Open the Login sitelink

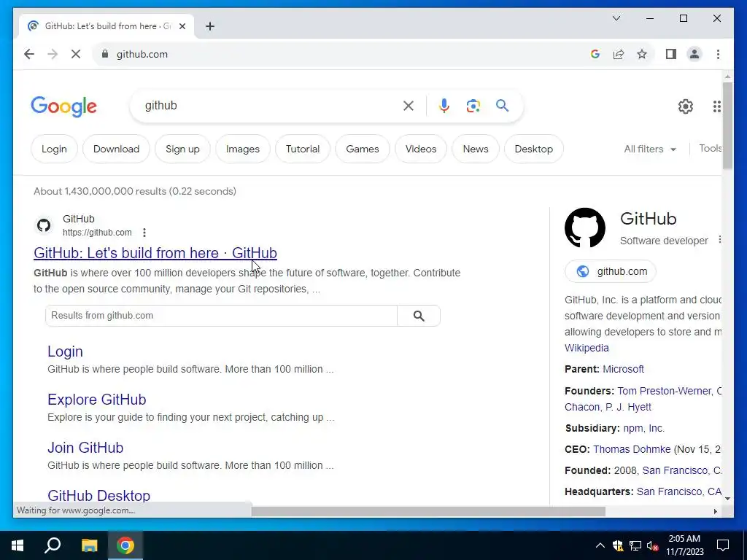point(65,351)
